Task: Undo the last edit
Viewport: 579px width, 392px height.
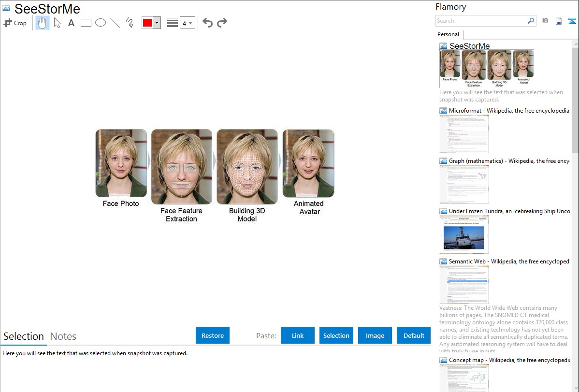Action: click(x=207, y=23)
